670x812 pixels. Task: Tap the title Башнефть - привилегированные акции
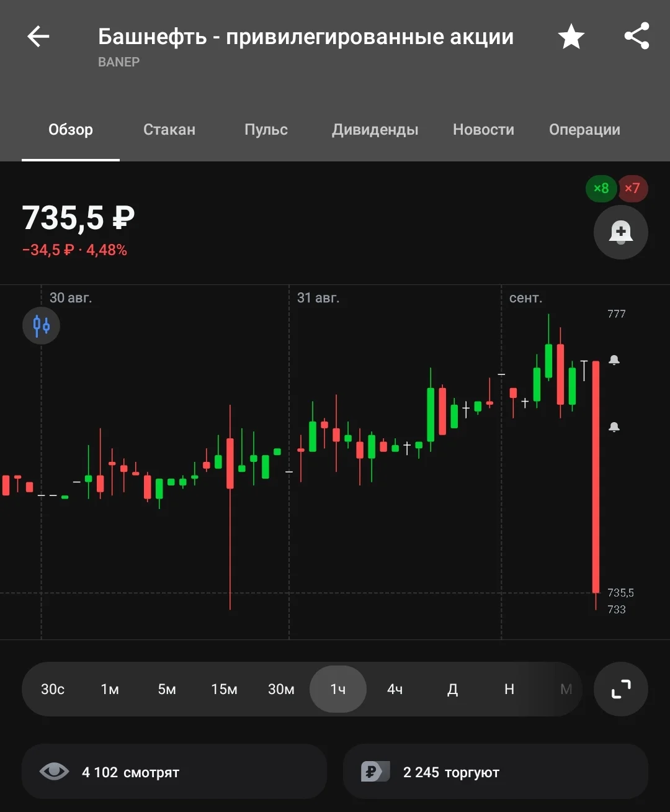click(x=306, y=37)
